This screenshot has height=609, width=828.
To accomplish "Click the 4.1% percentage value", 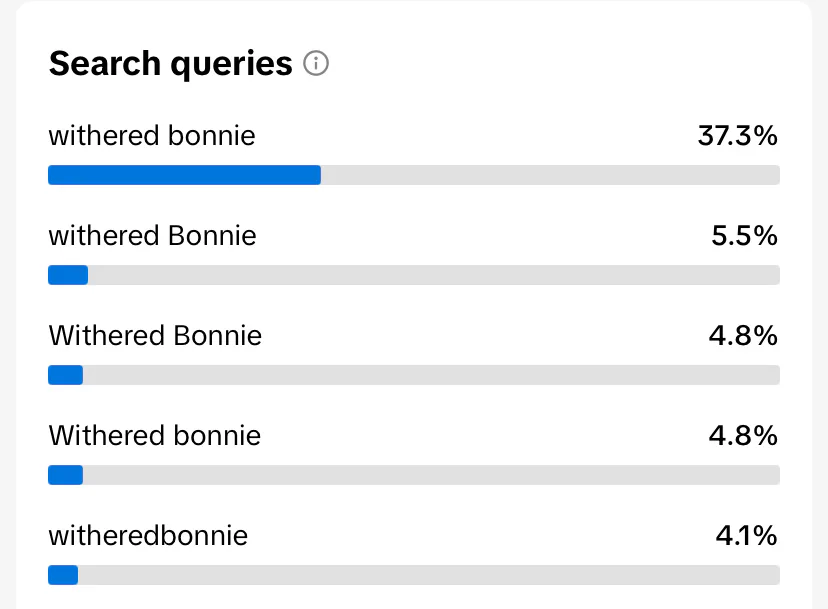I will [746, 536].
